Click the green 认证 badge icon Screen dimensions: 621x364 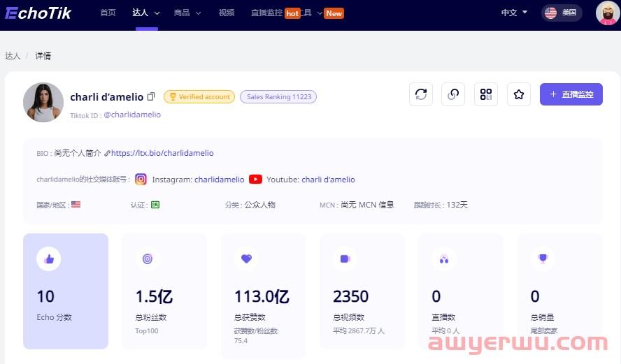point(155,205)
